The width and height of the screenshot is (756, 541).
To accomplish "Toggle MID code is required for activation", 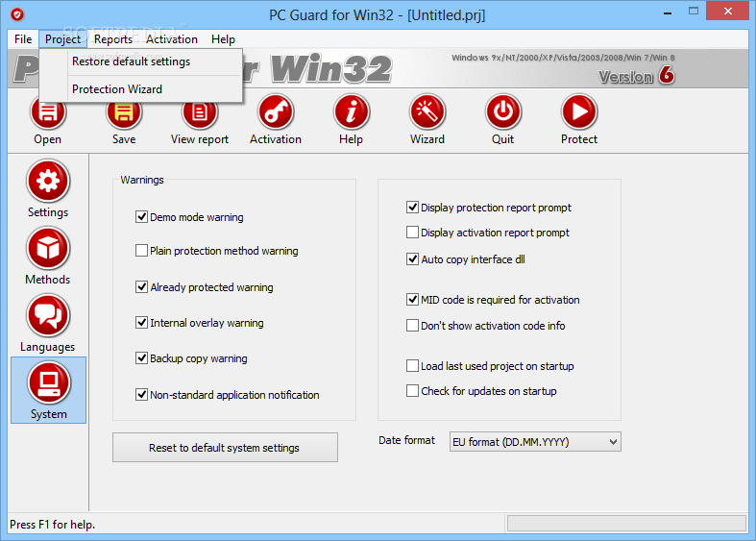I will point(412,300).
